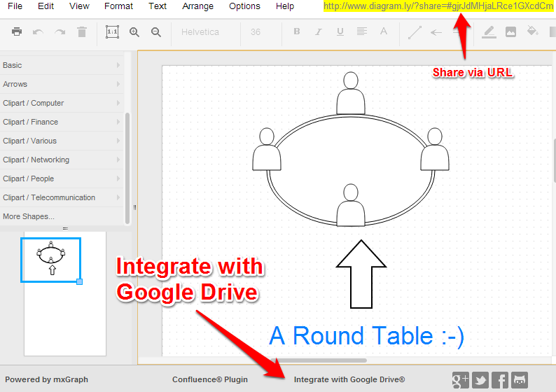This screenshot has width=556, height=392.
Task: Open the View menu
Action: click(x=79, y=6)
